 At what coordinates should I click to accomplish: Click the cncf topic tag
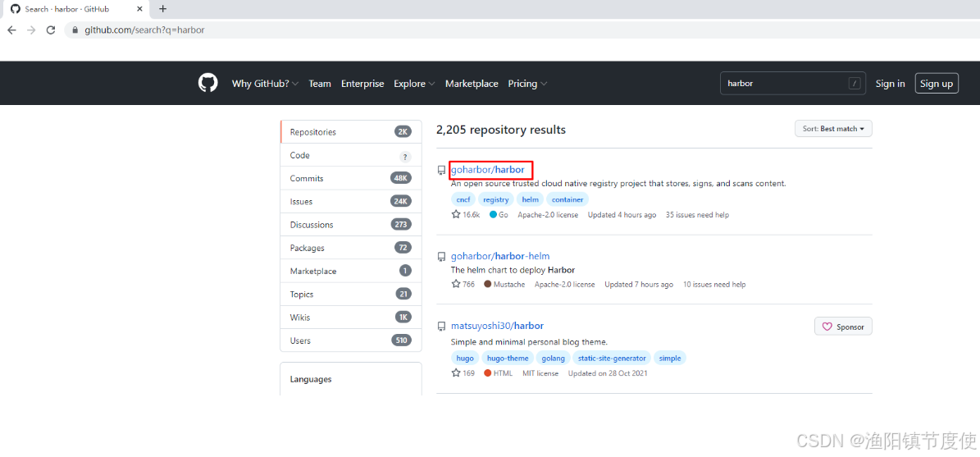[463, 199]
